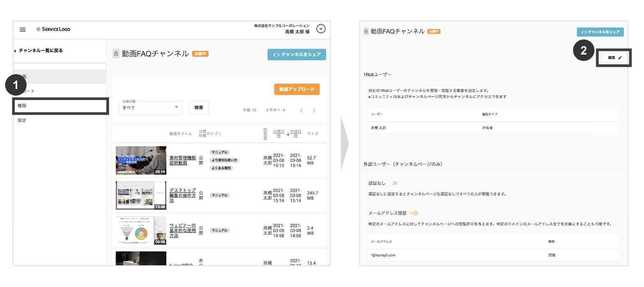Click 52.7 MB size value

[x=311, y=160]
